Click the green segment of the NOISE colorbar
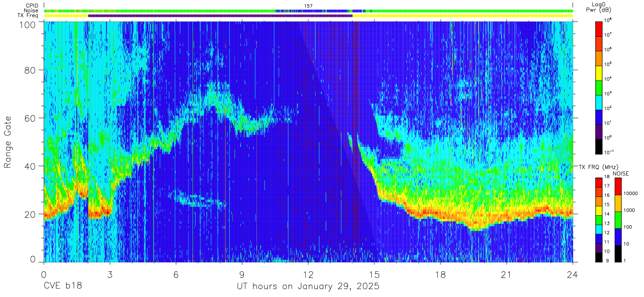The width and height of the screenshot is (644, 297). click(618, 219)
